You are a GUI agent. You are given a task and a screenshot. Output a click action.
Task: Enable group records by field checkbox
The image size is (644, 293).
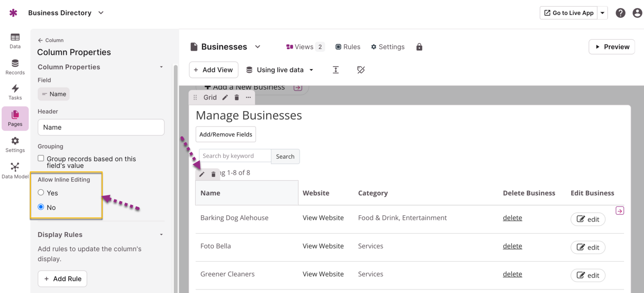pyautogui.click(x=41, y=158)
